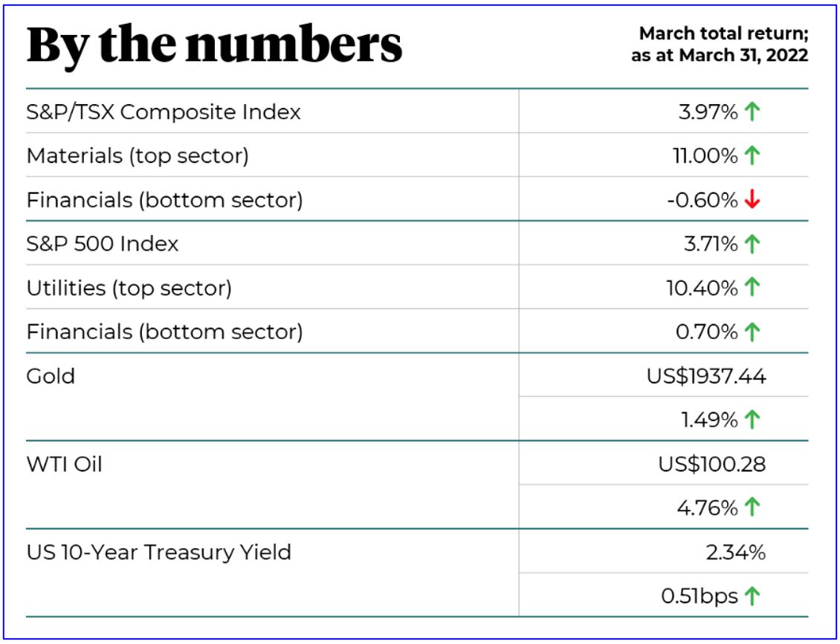Click the green arrow next to 3.71%
The image size is (840, 644).
752,244
